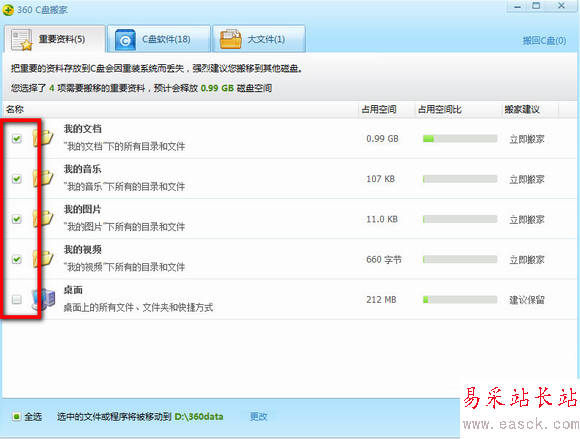Click the C盘软件 blue disk icon
This screenshot has height=439, width=580.
(x=125, y=40)
